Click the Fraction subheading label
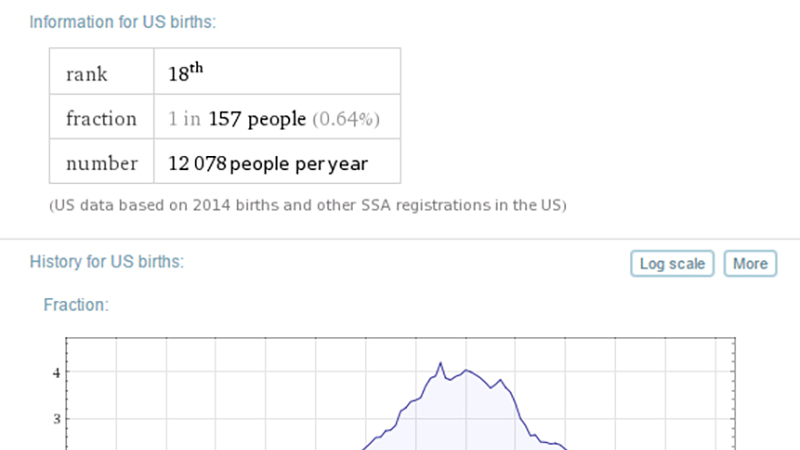 coord(76,305)
